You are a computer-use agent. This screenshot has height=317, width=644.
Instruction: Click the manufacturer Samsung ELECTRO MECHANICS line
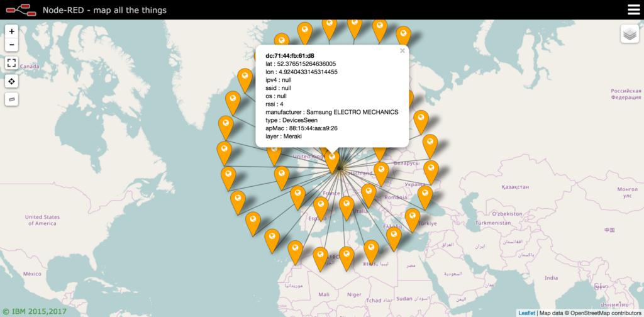(332, 112)
